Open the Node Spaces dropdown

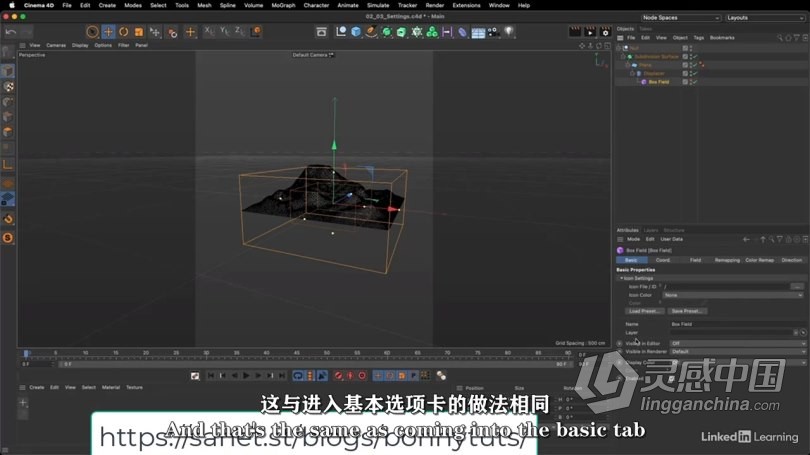(681, 18)
